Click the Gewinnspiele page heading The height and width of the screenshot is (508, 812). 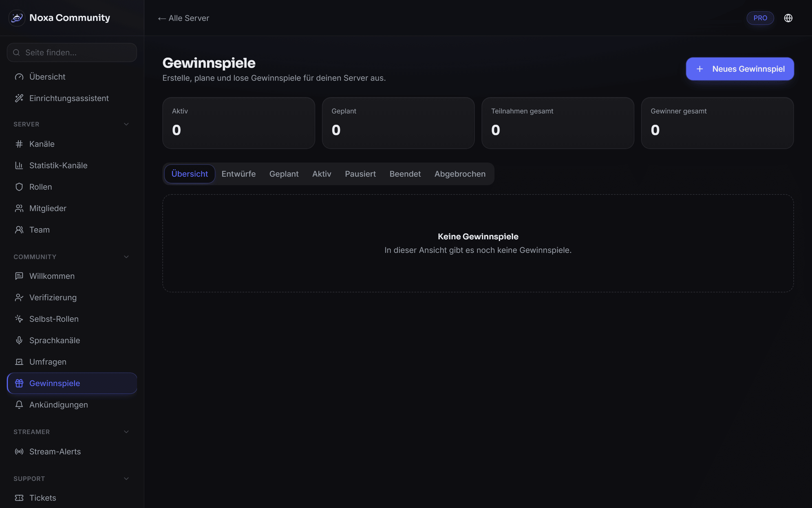tap(209, 63)
